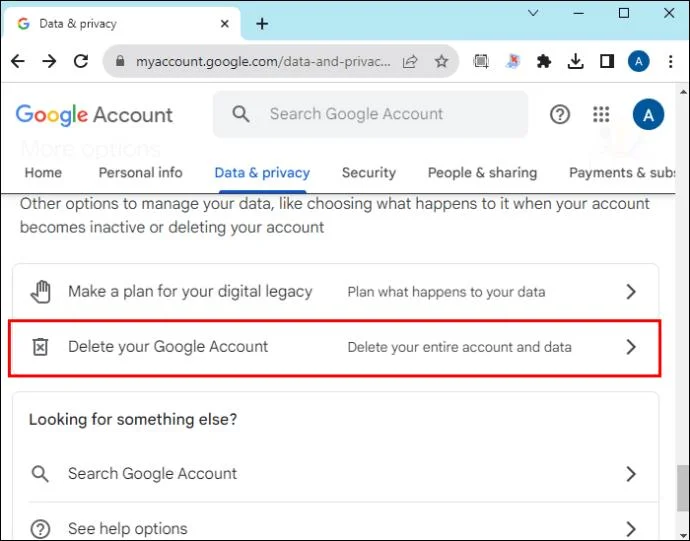Click the page vertical scrollbar thumb
690x541 pixels.
(x=683, y=487)
